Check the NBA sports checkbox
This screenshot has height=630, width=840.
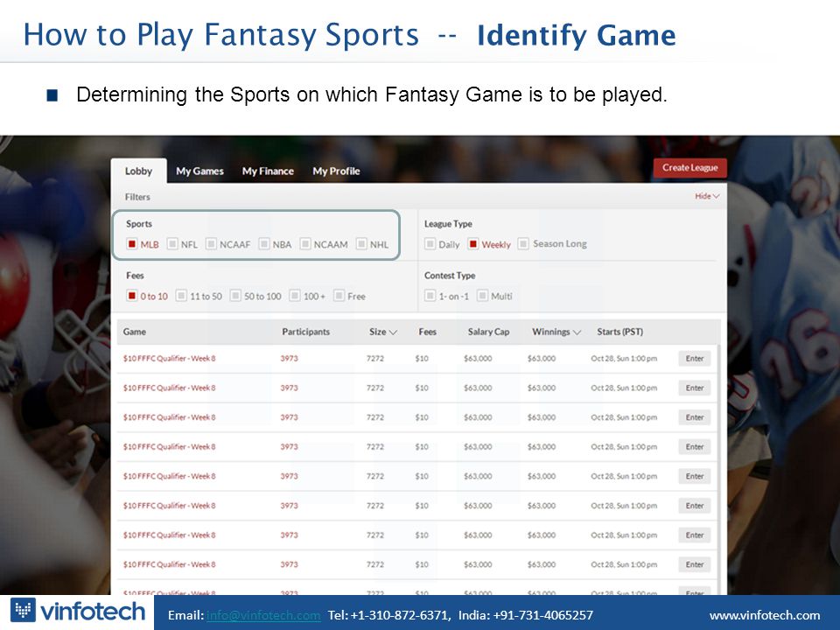(263, 244)
